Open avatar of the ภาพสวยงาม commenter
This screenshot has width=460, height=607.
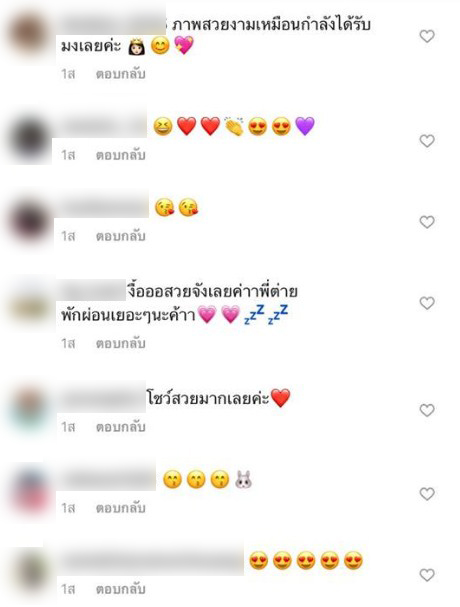pos(29,33)
